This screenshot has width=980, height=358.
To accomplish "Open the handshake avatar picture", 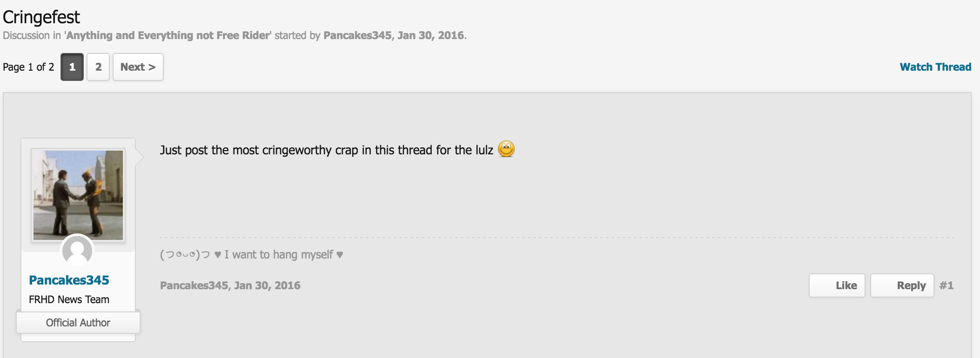I will pos(78,195).
